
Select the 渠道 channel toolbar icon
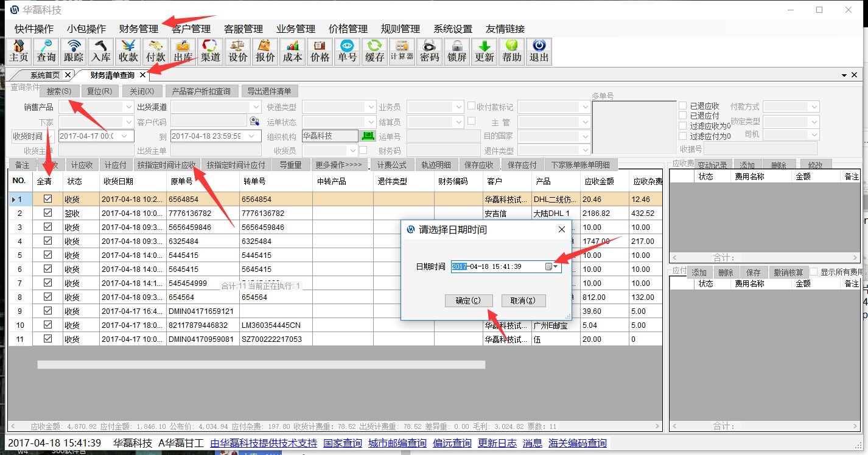coord(211,51)
